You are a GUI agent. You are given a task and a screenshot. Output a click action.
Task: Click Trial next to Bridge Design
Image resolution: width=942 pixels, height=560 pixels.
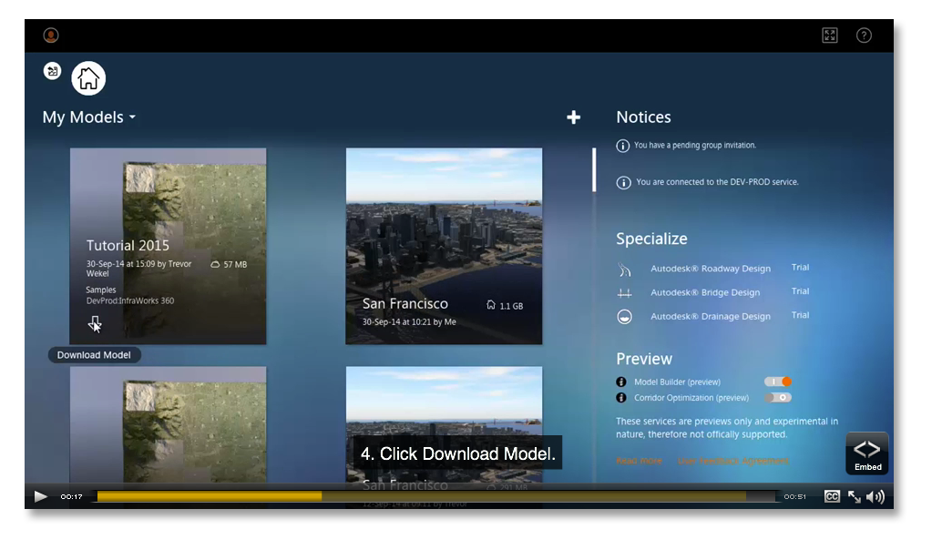coord(800,291)
